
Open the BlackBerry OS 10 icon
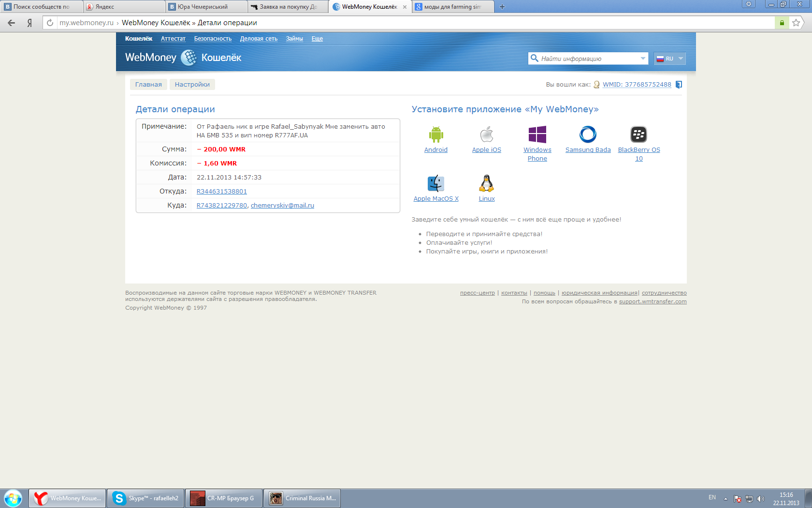tap(639, 134)
